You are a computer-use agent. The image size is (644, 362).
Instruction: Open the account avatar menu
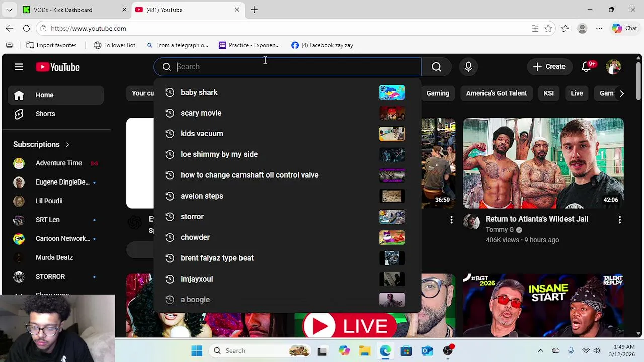pyautogui.click(x=613, y=67)
